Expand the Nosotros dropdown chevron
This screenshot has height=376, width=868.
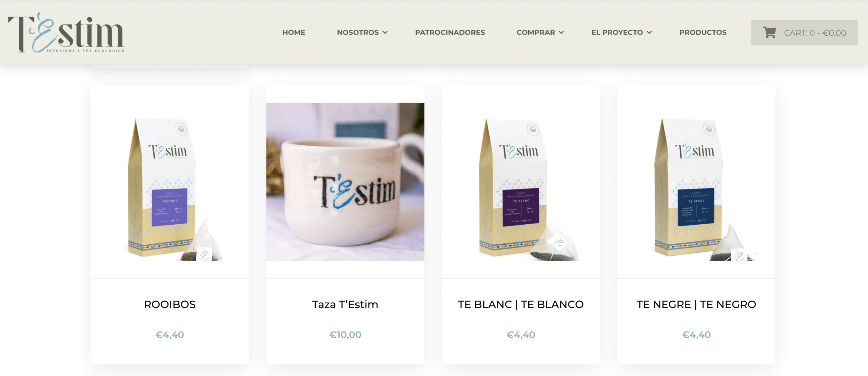(385, 32)
